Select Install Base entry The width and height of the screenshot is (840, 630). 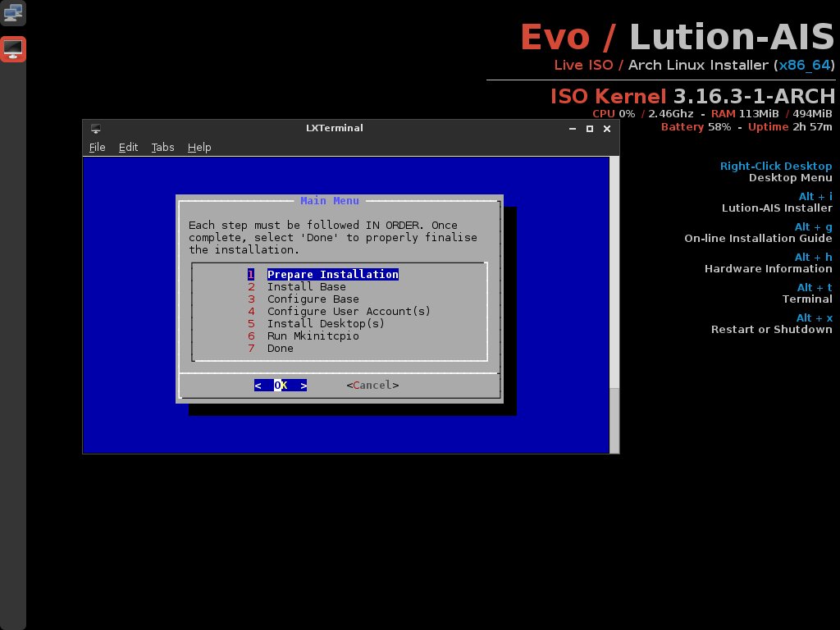(297, 286)
